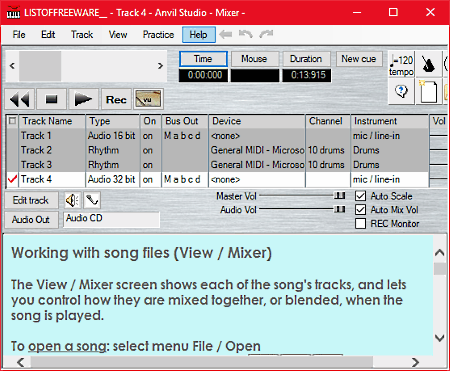
Task: Open Track 4 Instrument mic / line-in cell
Action: (x=390, y=179)
